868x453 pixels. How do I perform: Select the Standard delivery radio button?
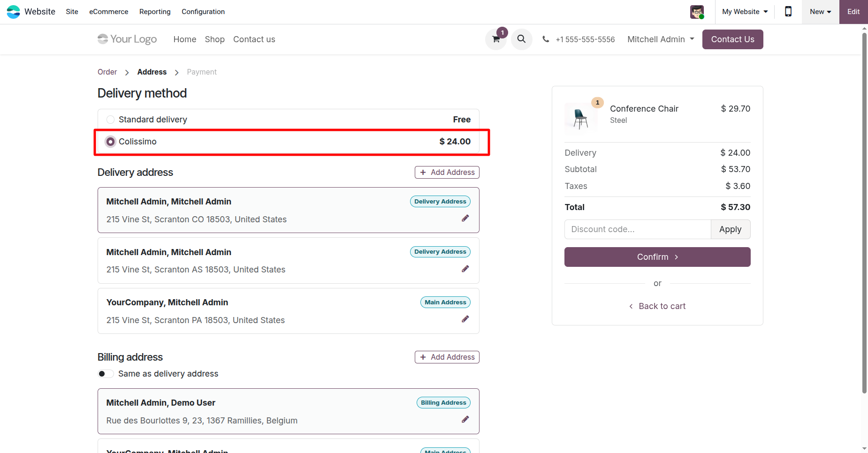point(110,120)
